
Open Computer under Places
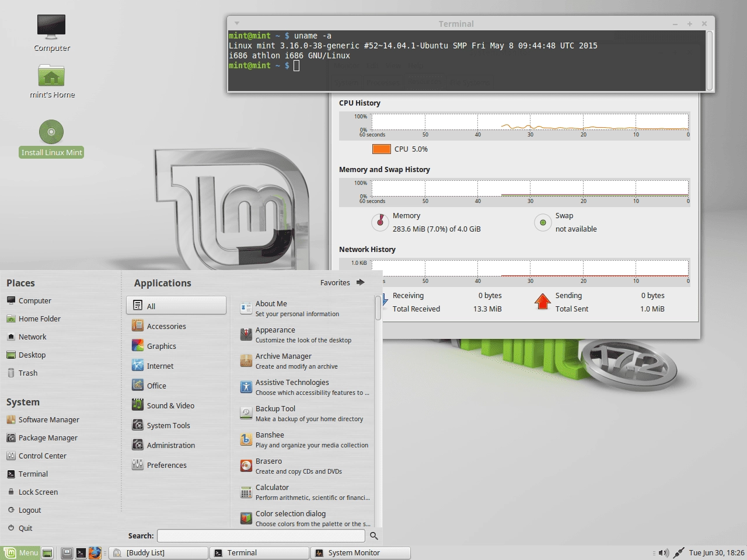[x=29, y=300]
